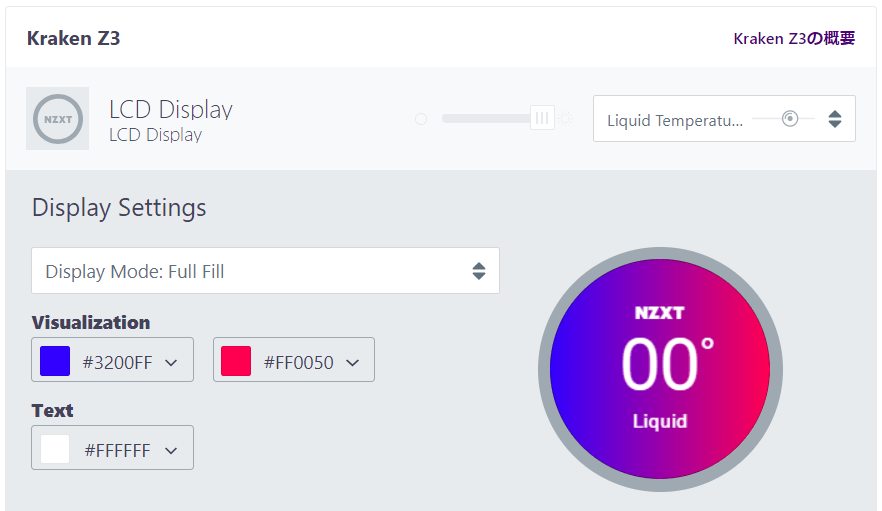The image size is (882, 511).
Task: Click the brightness slider handle
Action: click(542, 118)
